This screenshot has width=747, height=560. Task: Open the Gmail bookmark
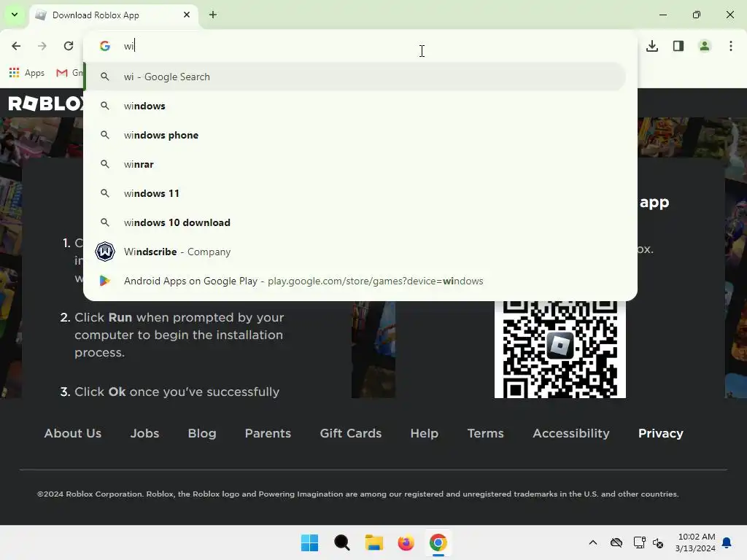(69, 73)
